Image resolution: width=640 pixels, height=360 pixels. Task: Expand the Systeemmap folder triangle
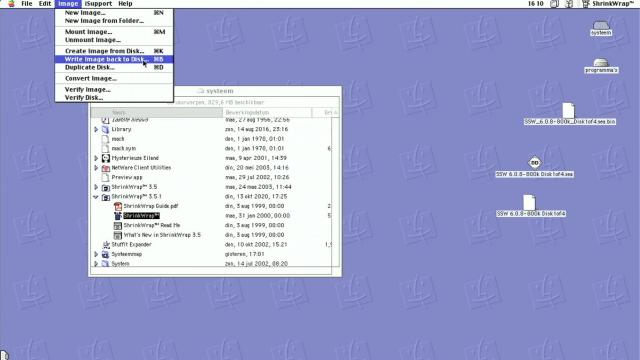[x=96, y=254]
